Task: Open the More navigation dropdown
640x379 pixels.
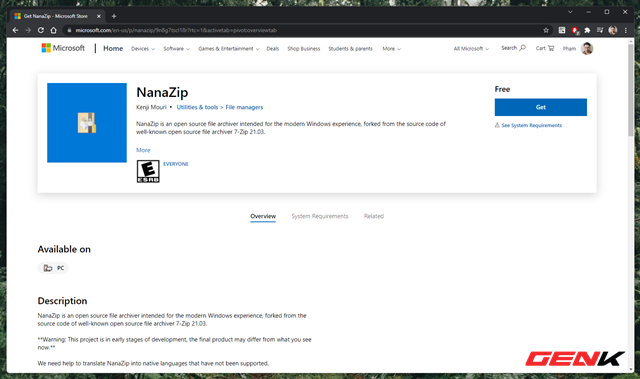Action: pos(391,49)
